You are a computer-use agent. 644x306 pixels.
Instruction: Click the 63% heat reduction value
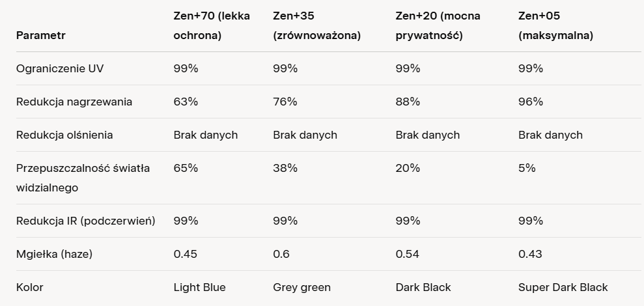(186, 102)
